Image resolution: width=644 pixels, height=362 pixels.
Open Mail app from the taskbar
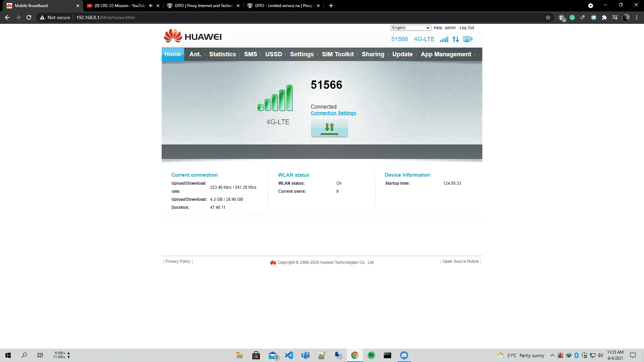coord(273,355)
